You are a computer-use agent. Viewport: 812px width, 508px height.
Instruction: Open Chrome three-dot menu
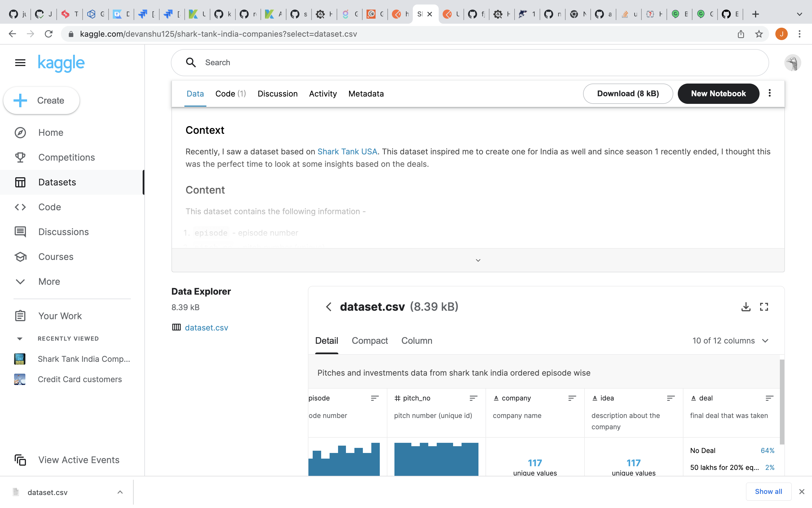click(800, 34)
